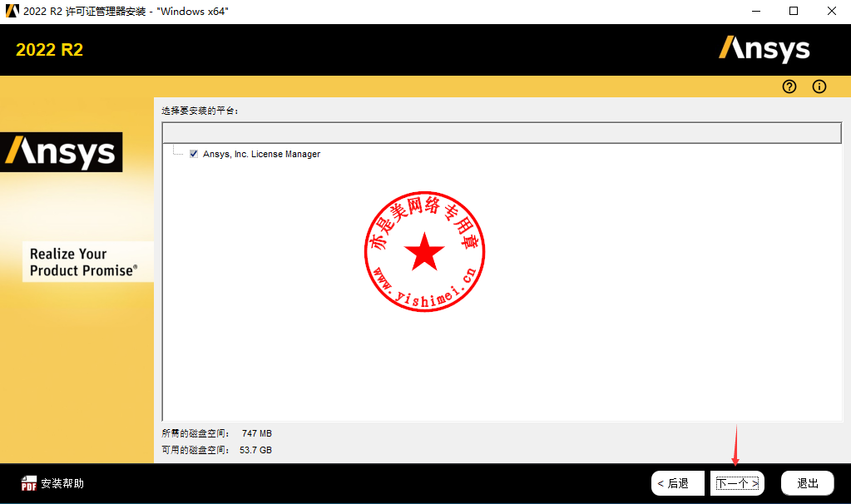Select the Ansys, Inc. License Manager label
The height and width of the screenshot is (504, 851).
point(261,154)
